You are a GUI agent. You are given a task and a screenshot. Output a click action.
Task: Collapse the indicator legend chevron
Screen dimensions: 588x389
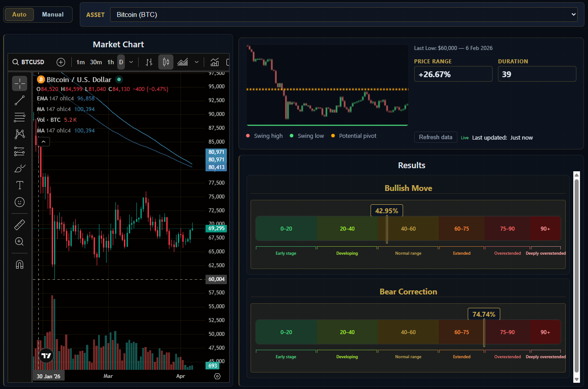point(44,142)
